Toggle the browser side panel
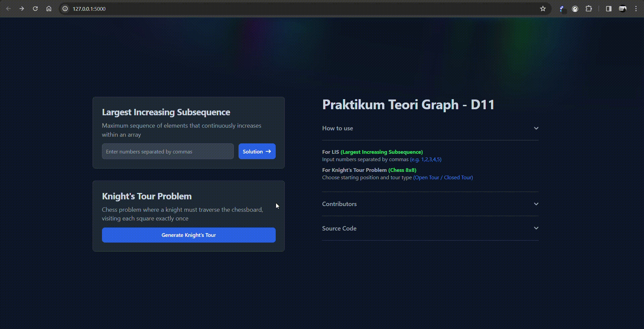Image resolution: width=644 pixels, height=329 pixels. (x=608, y=9)
